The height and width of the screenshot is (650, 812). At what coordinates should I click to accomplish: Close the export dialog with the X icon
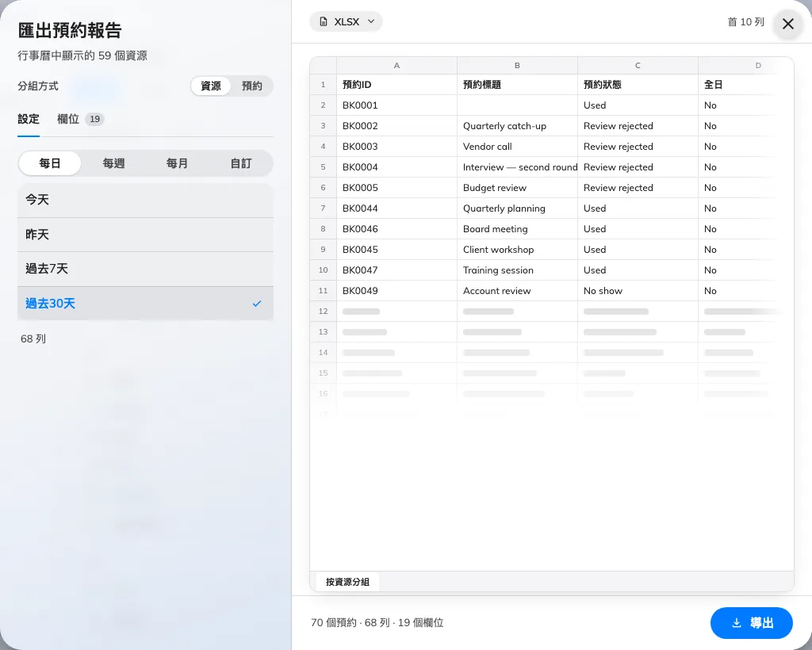787,24
